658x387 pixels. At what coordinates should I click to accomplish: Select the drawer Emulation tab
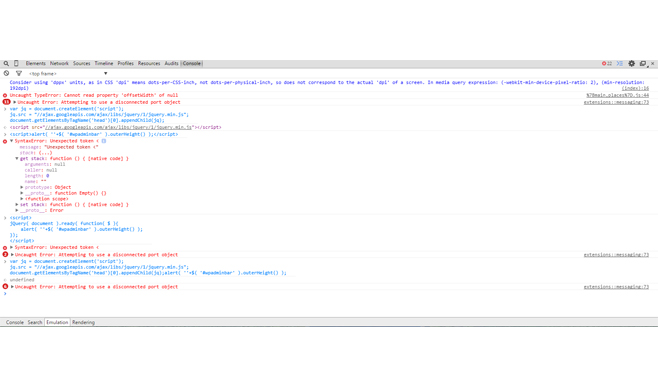[57, 322]
